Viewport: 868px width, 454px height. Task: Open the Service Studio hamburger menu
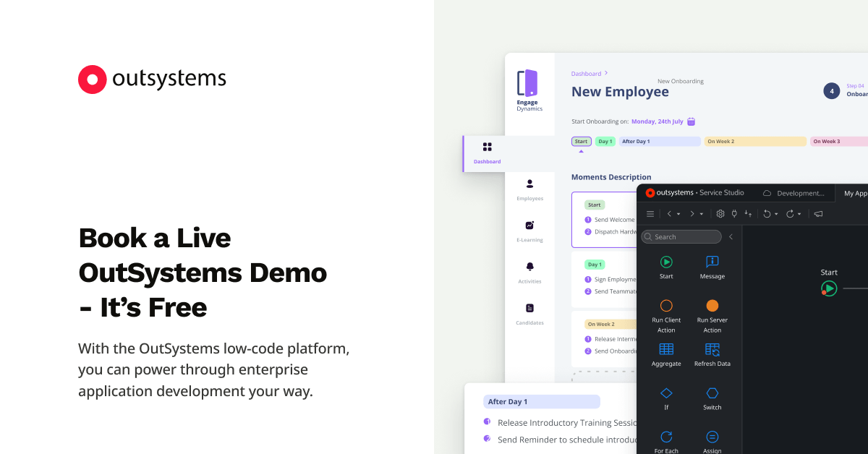(x=650, y=214)
